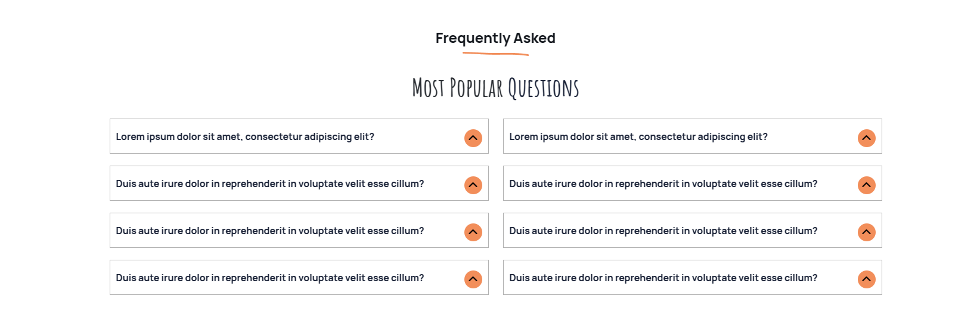Click the orange arrow icon on the left column's third question
This screenshot has width=980, height=311.
[473, 232]
